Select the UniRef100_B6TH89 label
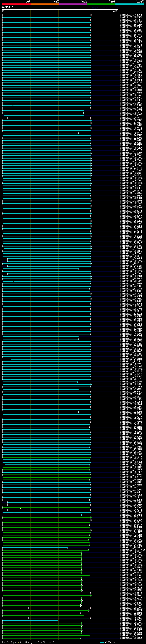The height and width of the screenshot is (644, 146). pyautogui.click(x=131, y=35)
